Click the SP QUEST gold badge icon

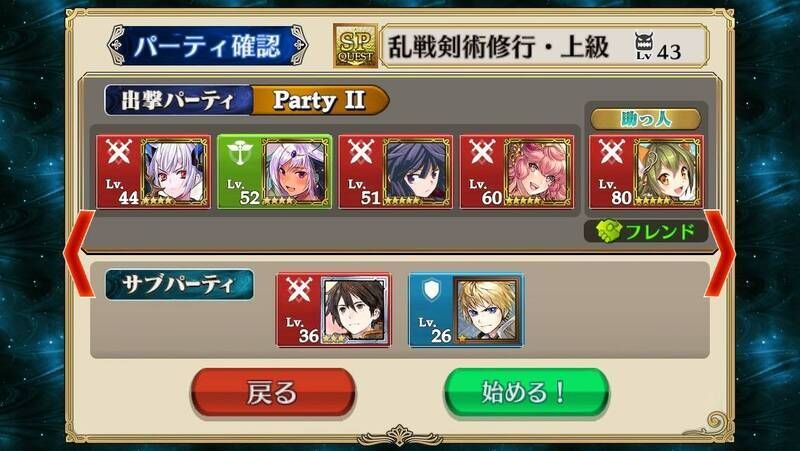pos(356,45)
